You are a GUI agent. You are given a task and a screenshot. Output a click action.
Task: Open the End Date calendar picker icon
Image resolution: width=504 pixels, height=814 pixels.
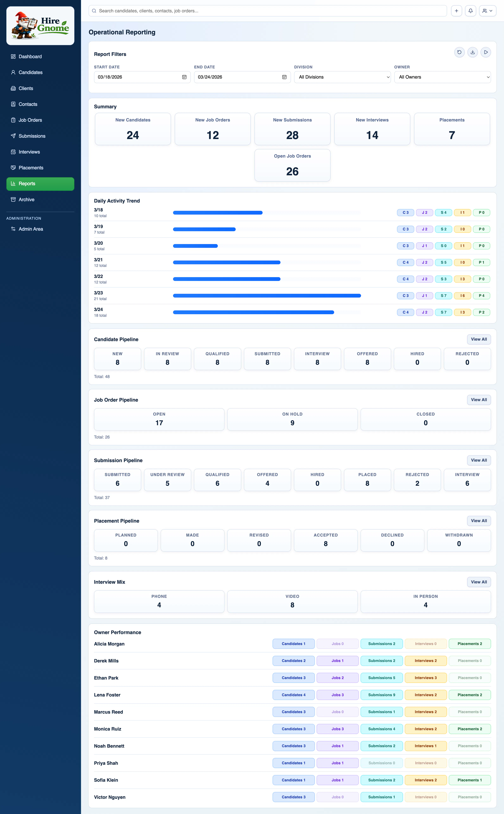click(284, 77)
